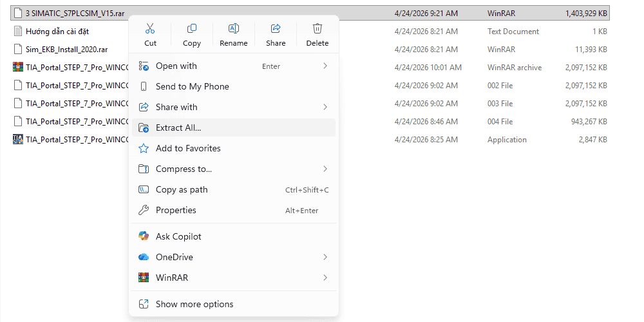
Task: Click Show more options
Action: click(x=194, y=304)
